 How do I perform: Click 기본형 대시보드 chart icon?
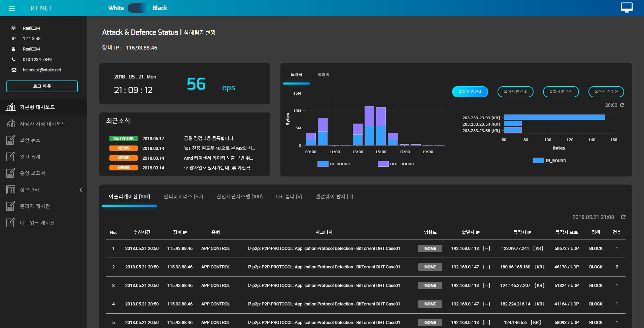coord(11,107)
